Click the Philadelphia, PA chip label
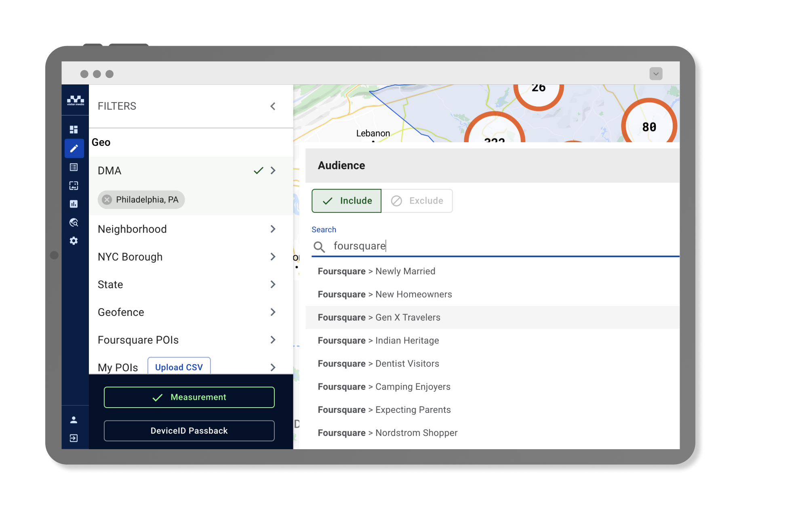798x532 pixels. coord(147,200)
